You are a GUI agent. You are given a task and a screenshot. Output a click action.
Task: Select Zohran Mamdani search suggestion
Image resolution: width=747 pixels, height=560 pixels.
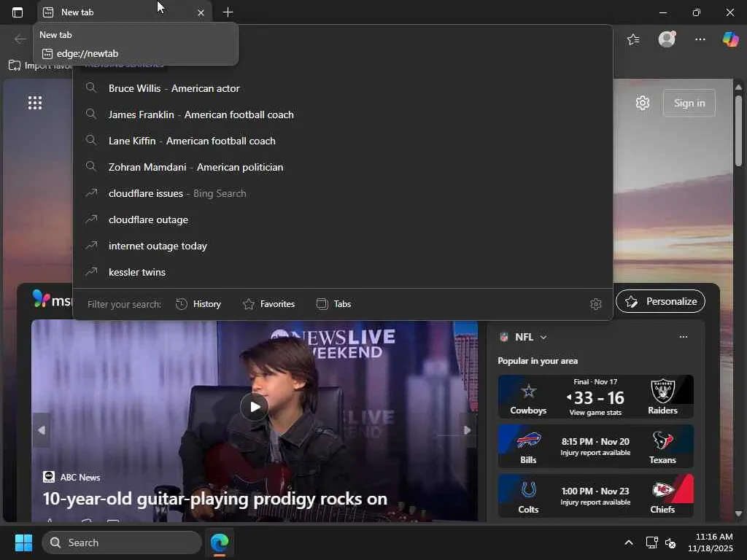[x=343, y=167]
